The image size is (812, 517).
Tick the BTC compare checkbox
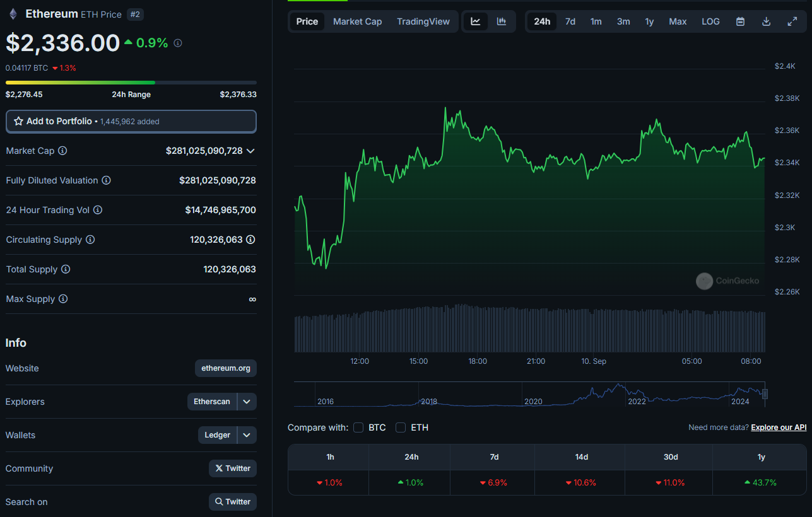[x=358, y=427]
